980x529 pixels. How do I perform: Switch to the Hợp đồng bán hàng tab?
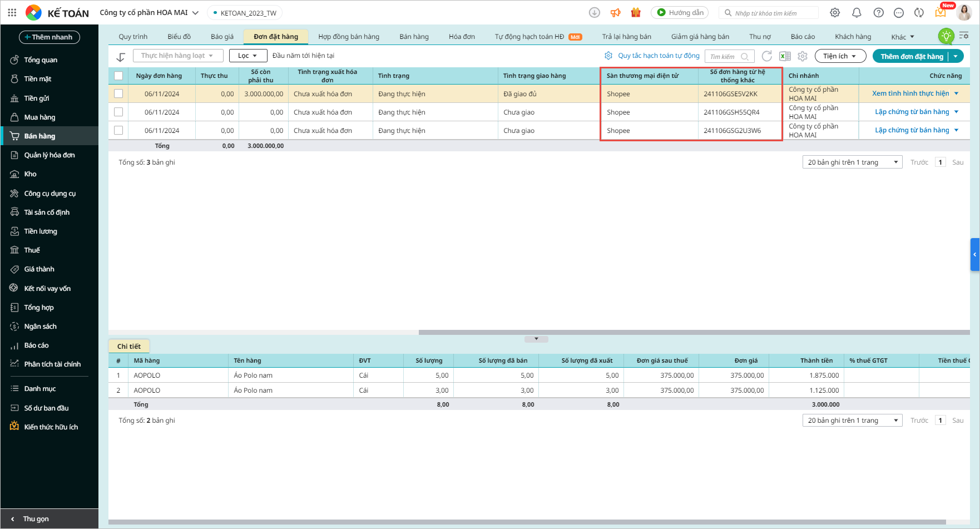point(349,37)
